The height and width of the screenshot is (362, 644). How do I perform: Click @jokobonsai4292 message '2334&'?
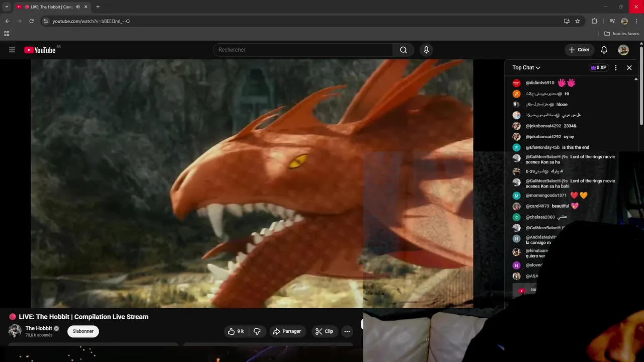(570, 126)
